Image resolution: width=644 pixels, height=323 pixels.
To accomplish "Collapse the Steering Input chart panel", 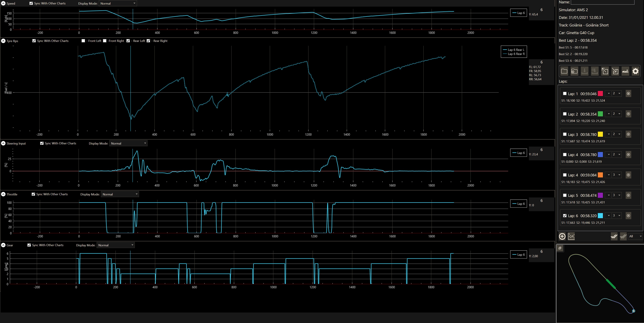I will pos(4,143).
